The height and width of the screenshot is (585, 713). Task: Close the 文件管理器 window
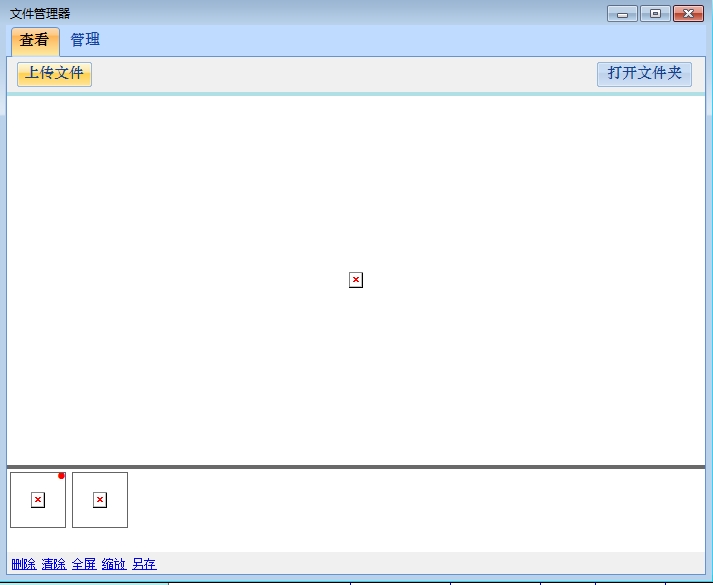point(688,14)
